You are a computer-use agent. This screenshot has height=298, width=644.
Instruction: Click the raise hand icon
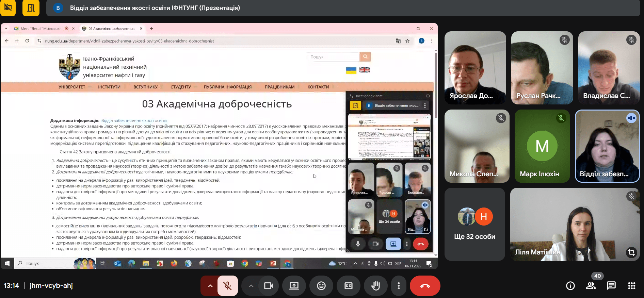(x=375, y=286)
